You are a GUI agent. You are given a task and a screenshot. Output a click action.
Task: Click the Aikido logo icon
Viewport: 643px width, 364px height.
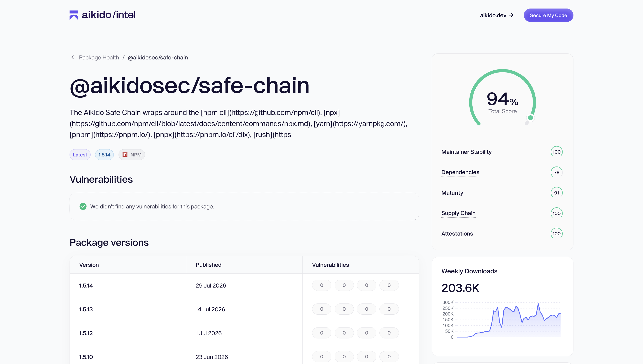point(73,15)
